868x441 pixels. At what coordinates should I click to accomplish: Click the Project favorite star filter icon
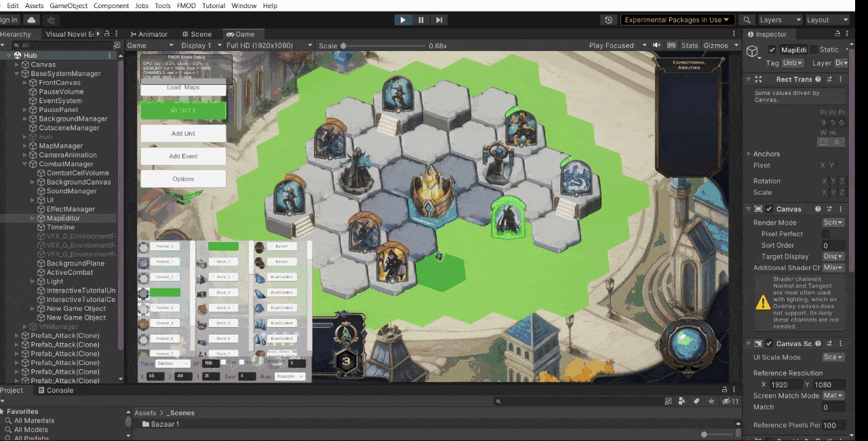[x=711, y=401]
